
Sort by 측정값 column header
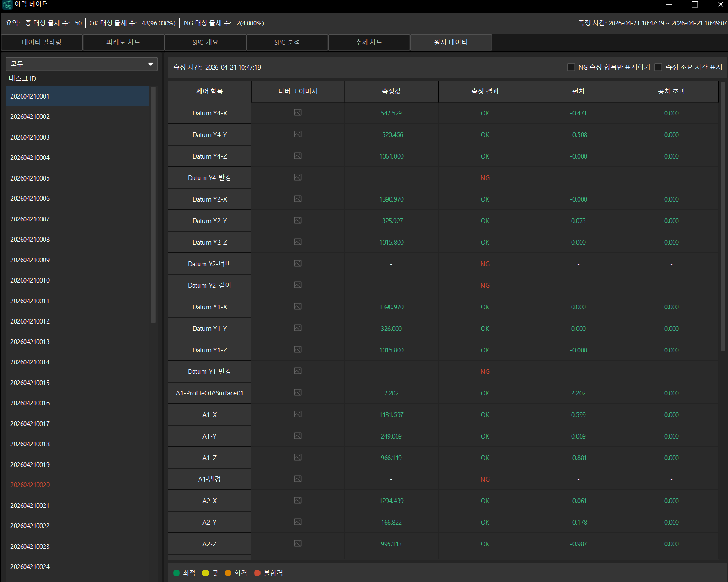click(x=391, y=91)
